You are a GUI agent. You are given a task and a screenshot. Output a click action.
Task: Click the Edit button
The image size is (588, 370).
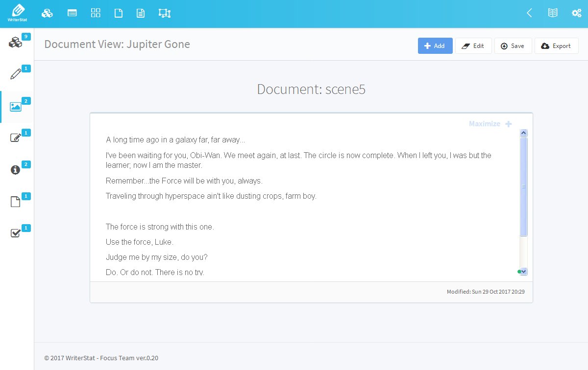tap(473, 46)
